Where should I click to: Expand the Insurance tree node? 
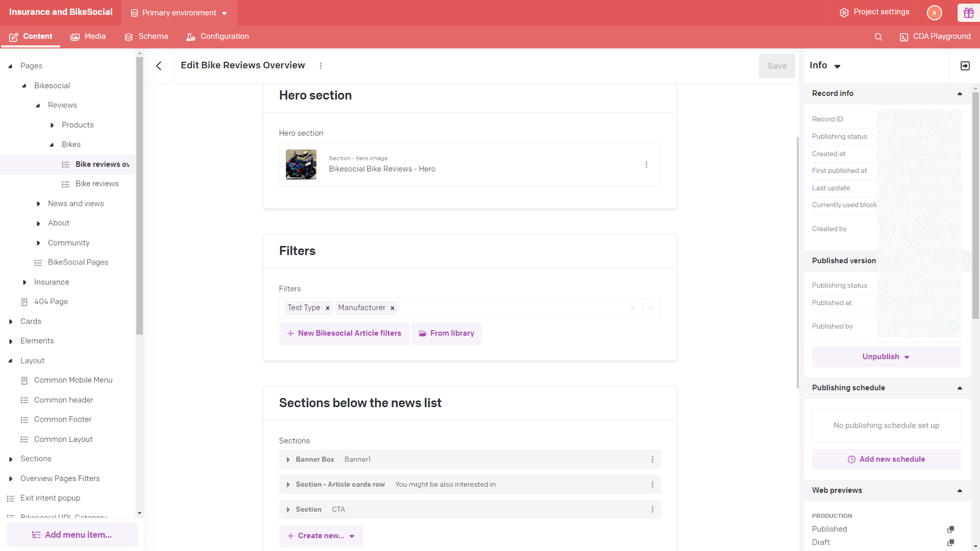[24, 282]
